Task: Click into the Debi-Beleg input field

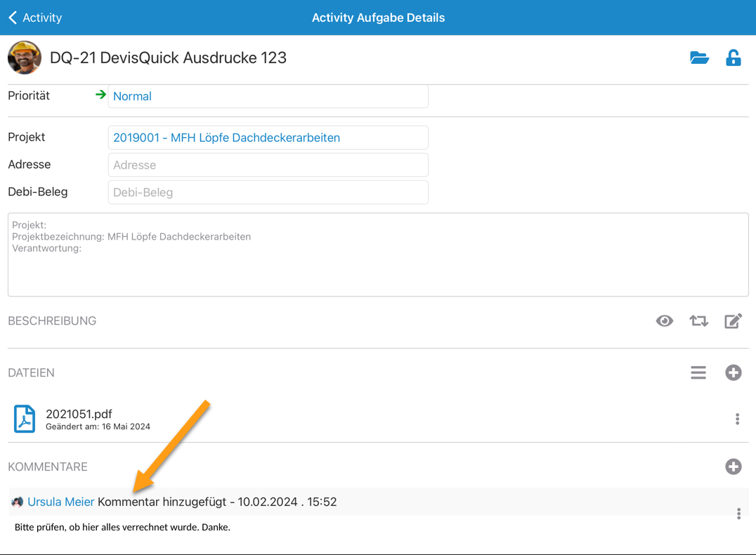Action: point(268,192)
